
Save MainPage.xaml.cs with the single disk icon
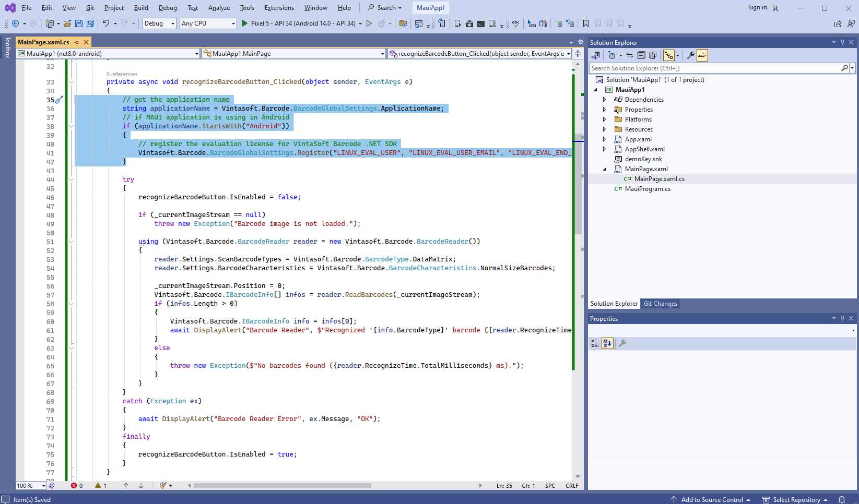(x=79, y=23)
